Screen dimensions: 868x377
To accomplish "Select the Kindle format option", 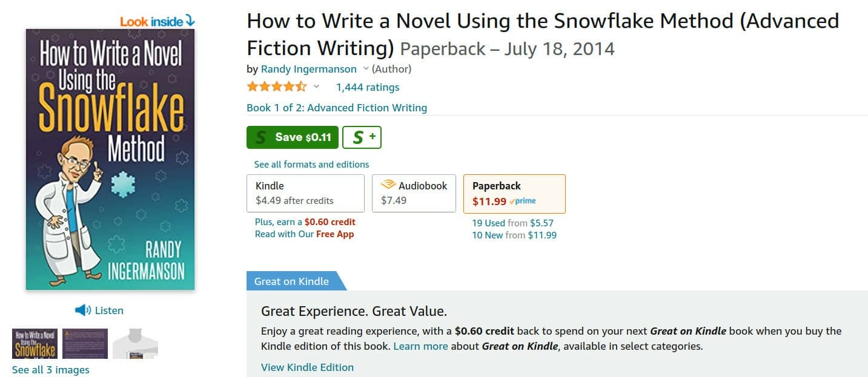I will tap(305, 193).
